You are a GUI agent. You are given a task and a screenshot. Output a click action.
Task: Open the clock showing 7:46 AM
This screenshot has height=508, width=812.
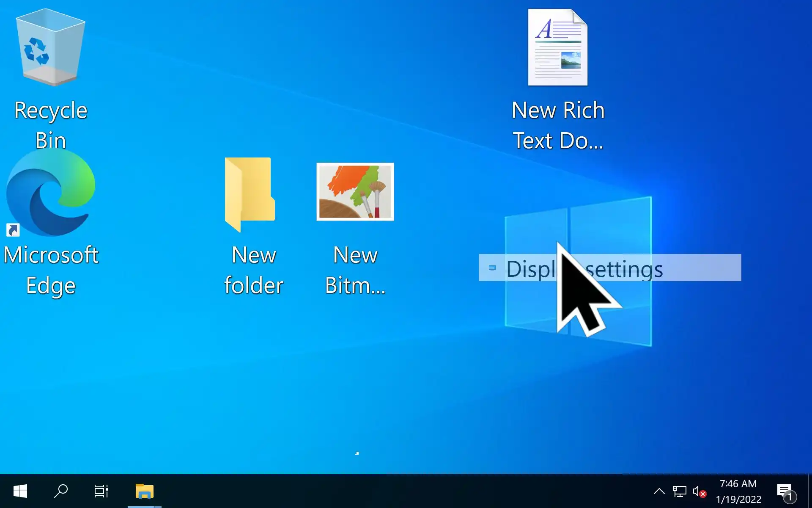pyautogui.click(x=738, y=484)
